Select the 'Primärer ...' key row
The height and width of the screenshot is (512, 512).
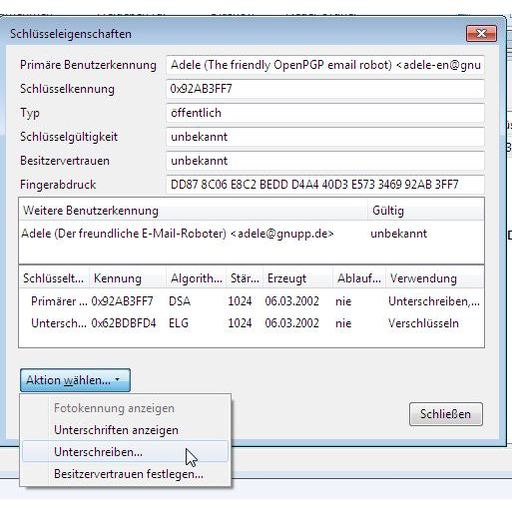(251, 301)
